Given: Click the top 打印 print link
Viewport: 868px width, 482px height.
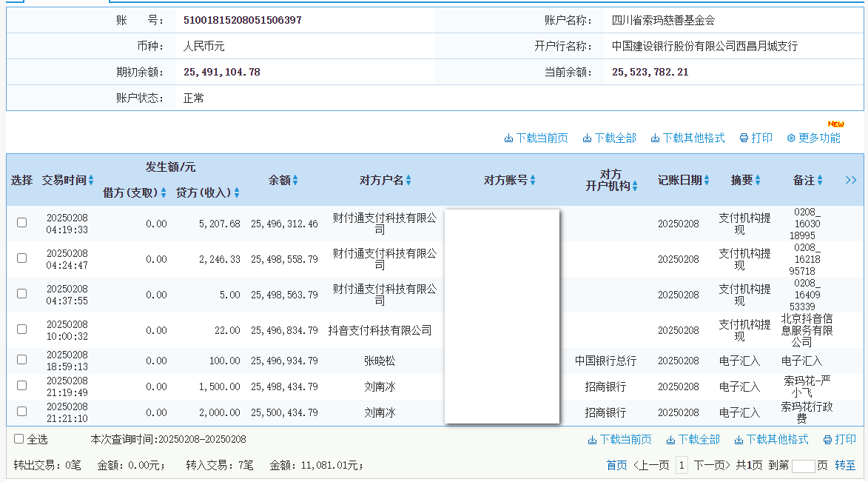Looking at the screenshot, I should coord(756,138).
